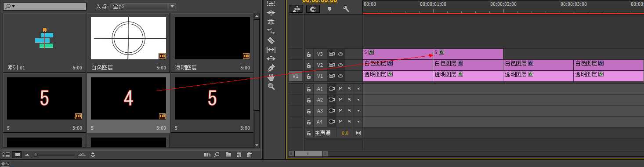Select the Rate Stretch tool
This screenshot has height=167, width=644.
tap(271, 31)
